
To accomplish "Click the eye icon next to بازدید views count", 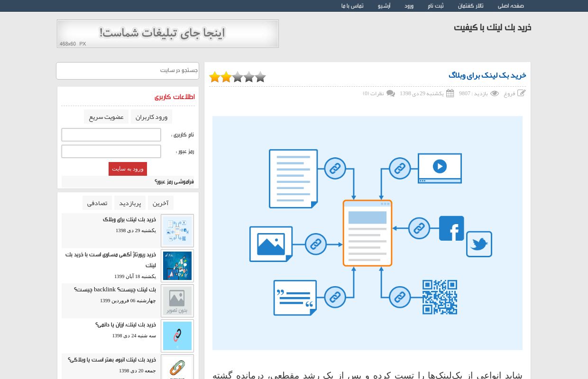I will pos(495,93).
